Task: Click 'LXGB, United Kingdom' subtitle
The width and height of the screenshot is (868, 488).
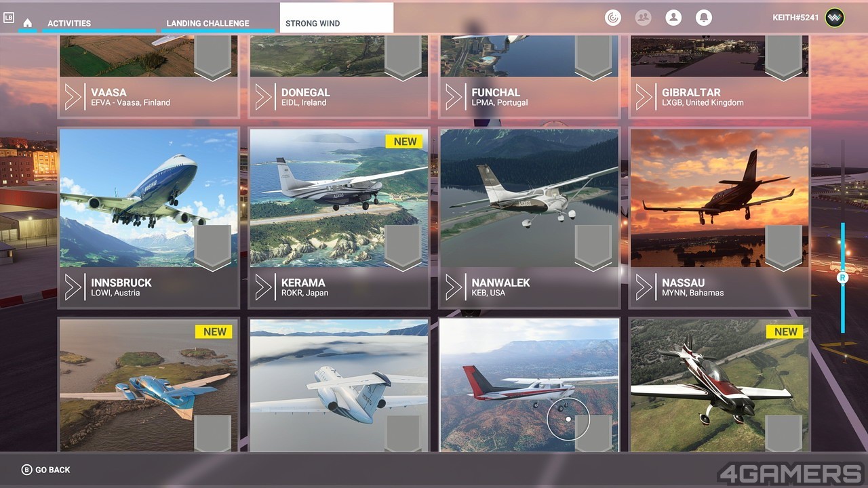Action: pos(703,103)
